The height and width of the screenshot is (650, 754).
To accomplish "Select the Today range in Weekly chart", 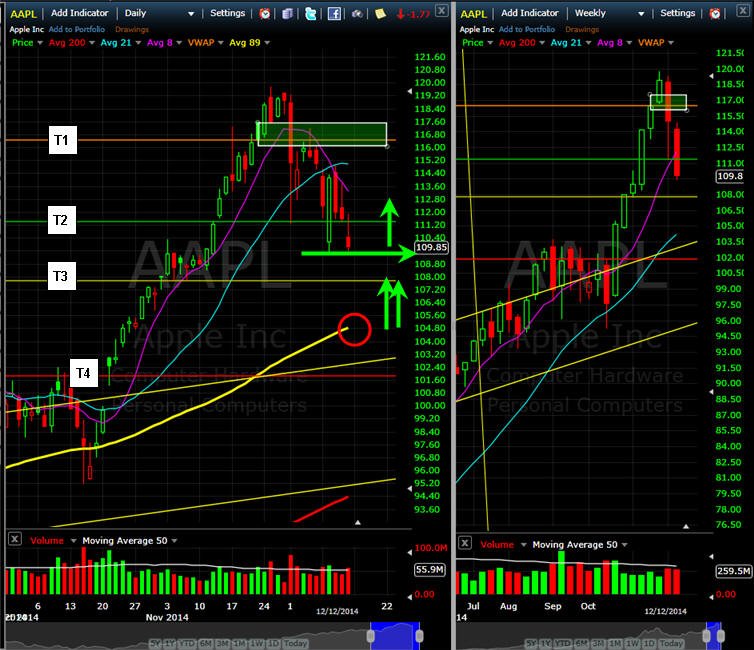I will click(x=671, y=643).
